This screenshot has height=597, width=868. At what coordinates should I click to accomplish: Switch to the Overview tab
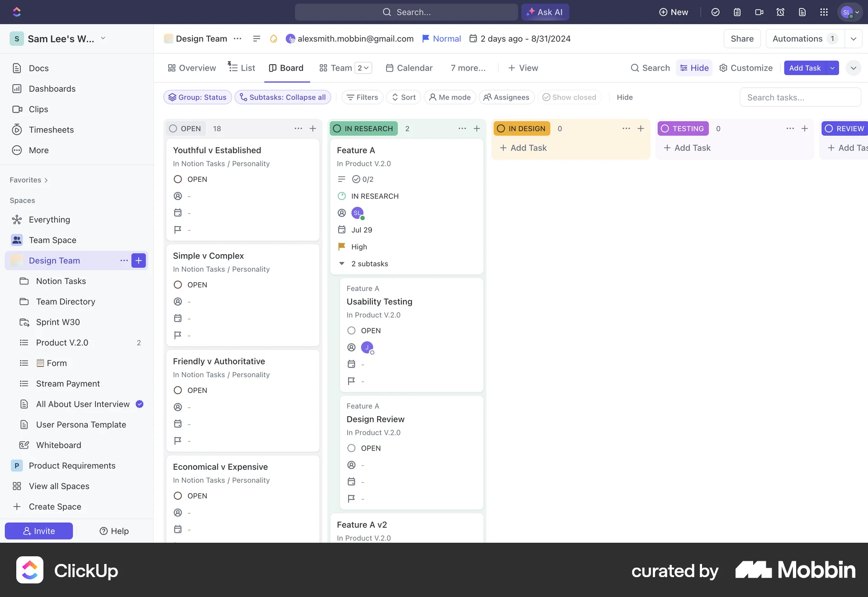pyautogui.click(x=197, y=68)
